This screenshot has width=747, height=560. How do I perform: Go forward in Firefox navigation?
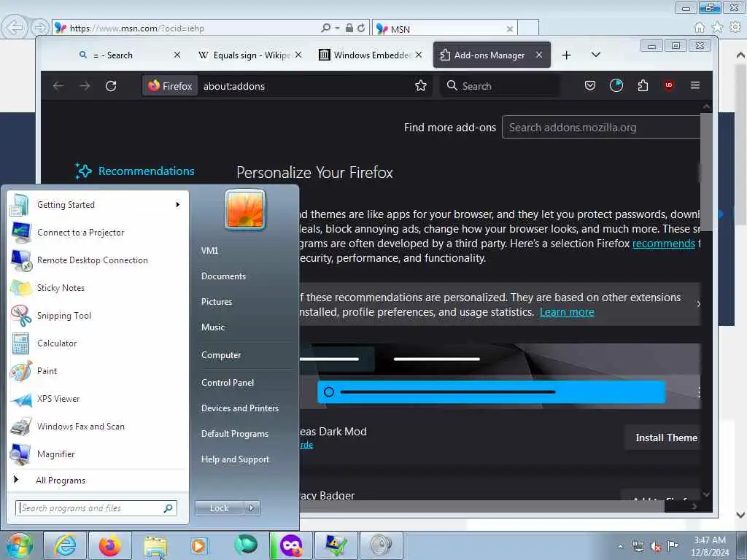pyautogui.click(x=85, y=86)
